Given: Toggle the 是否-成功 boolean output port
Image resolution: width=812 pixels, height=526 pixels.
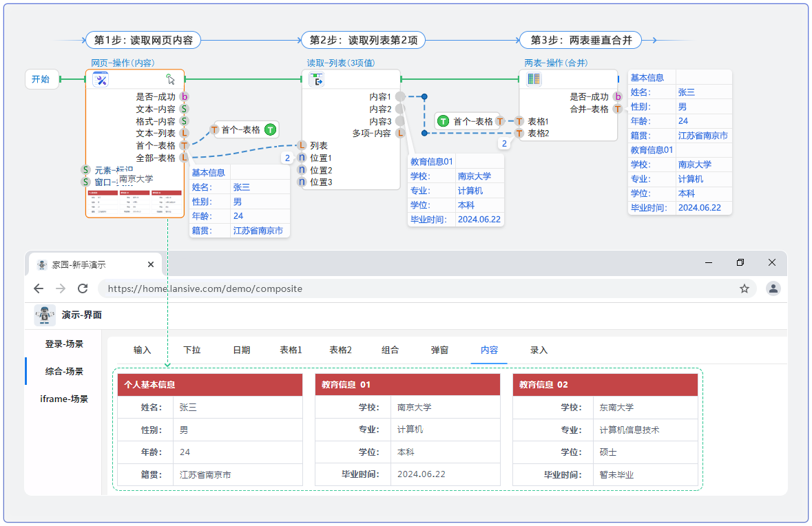Looking at the screenshot, I should click(183, 97).
